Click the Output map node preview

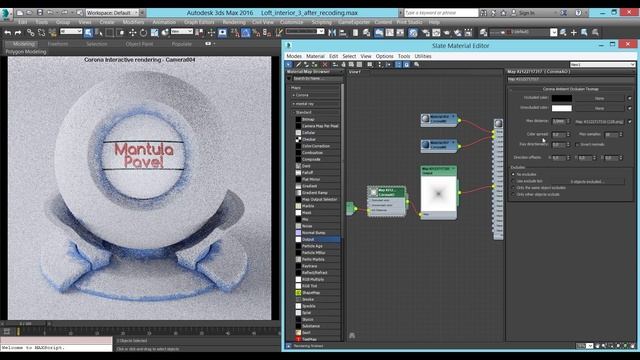tap(438, 193)
